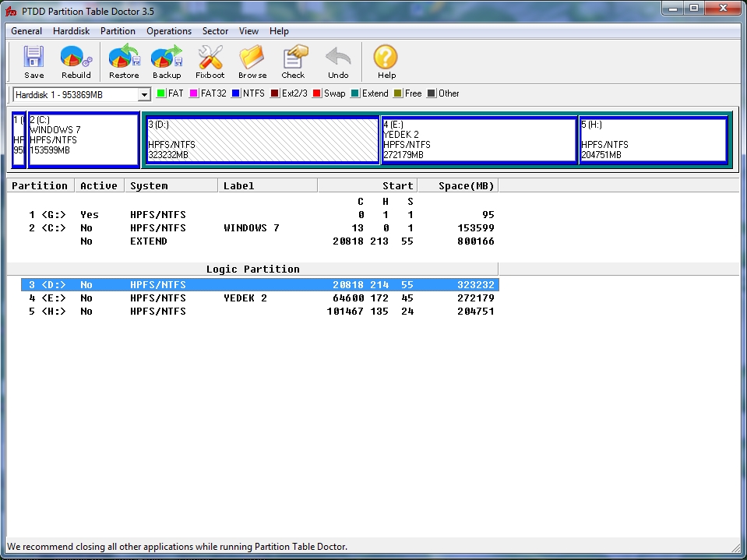
Task: Click the Other dark gray legend swatch
Action: click(432, 93)
